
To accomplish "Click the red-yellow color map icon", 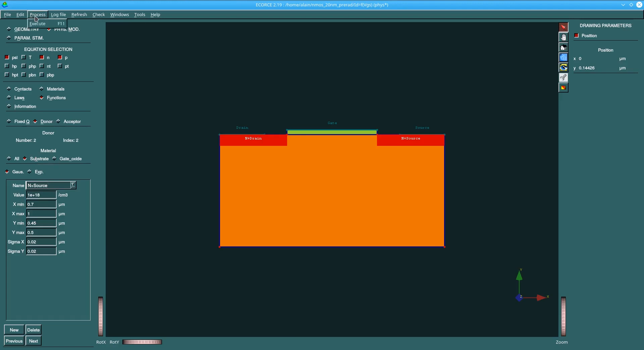I will [x=563, y=87].
